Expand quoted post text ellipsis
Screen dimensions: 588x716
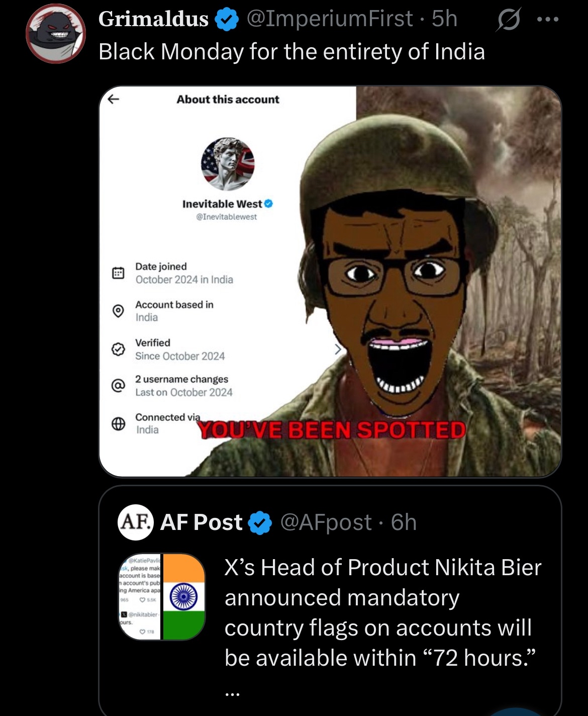[232, 693]
